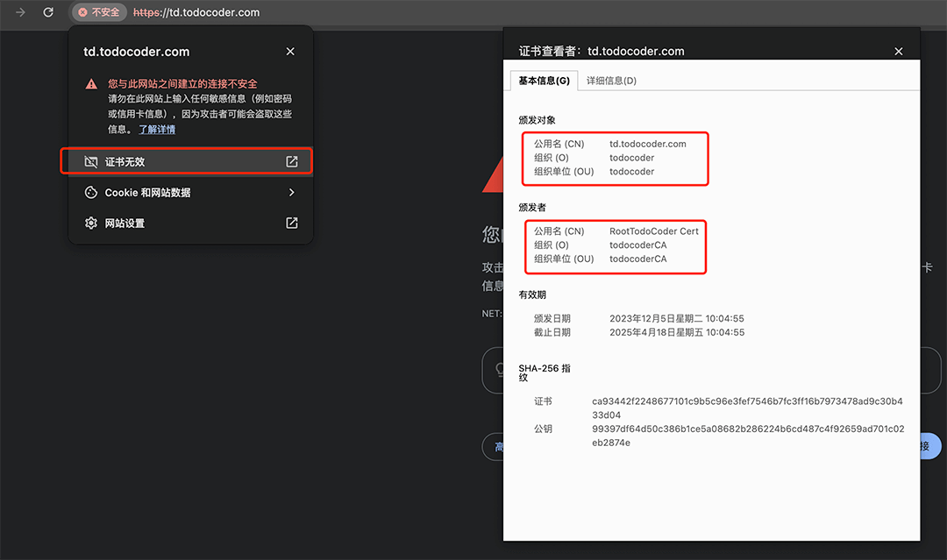Click the invalid certificate icon beside 证书无效
Image resolution: width=947 pixels, height=560 pixels.
[90, 162]
